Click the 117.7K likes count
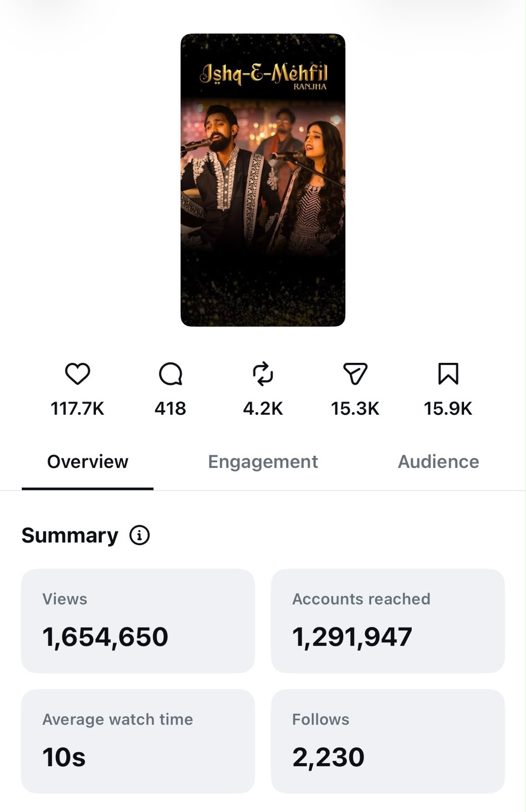This screenshot has width=526, height=812. [x=78, y=409]
